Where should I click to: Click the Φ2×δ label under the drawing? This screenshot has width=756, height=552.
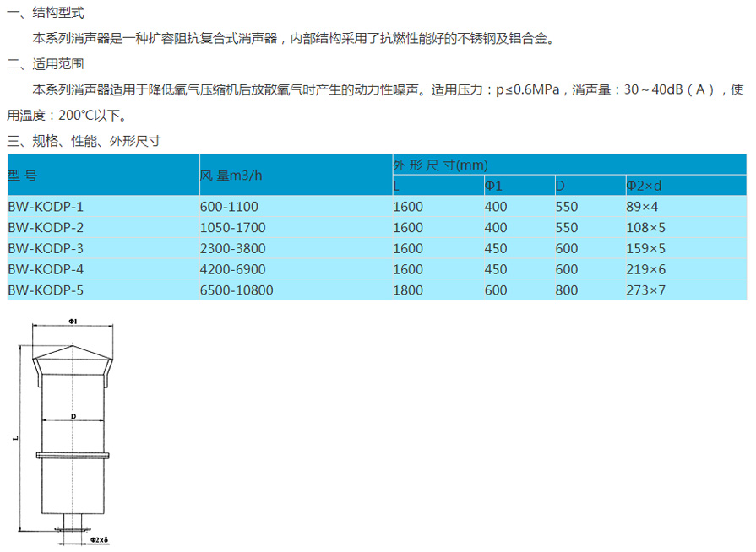[97, 539]
